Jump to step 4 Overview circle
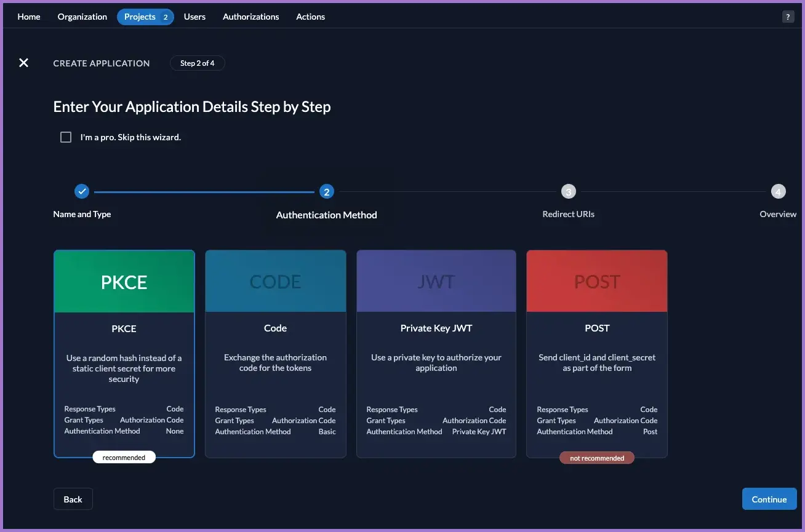Viewport: 805px width, 532px height. 778,192
